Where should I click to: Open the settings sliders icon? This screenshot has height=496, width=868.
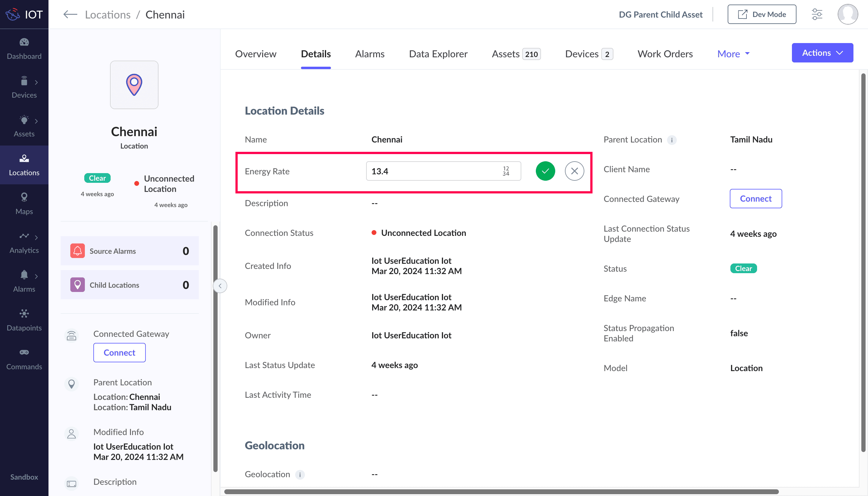[x=816, y=14]
